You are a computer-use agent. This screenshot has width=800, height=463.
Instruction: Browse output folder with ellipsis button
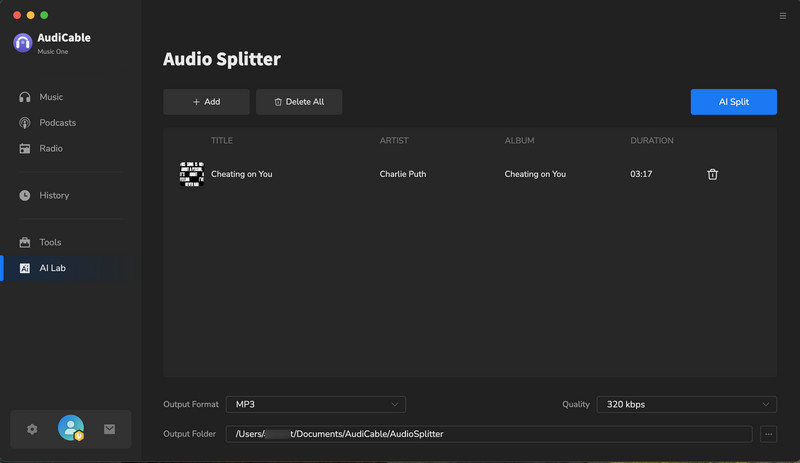[768, 434]
